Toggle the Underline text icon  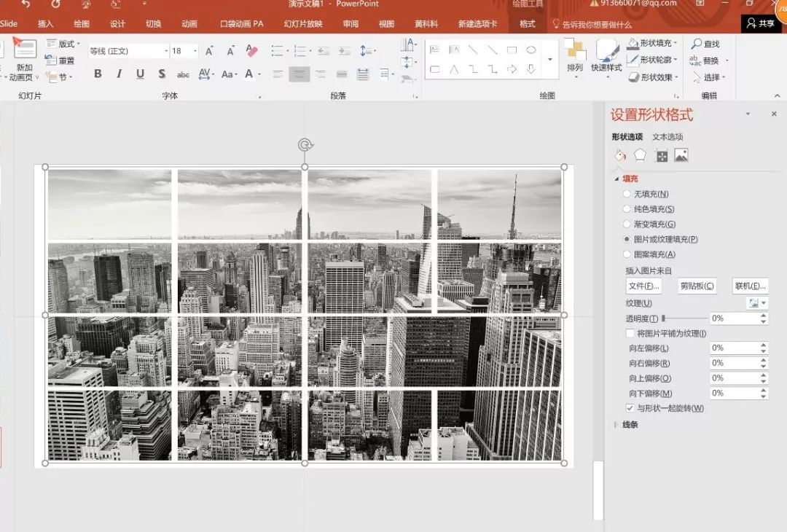(140, 74)
